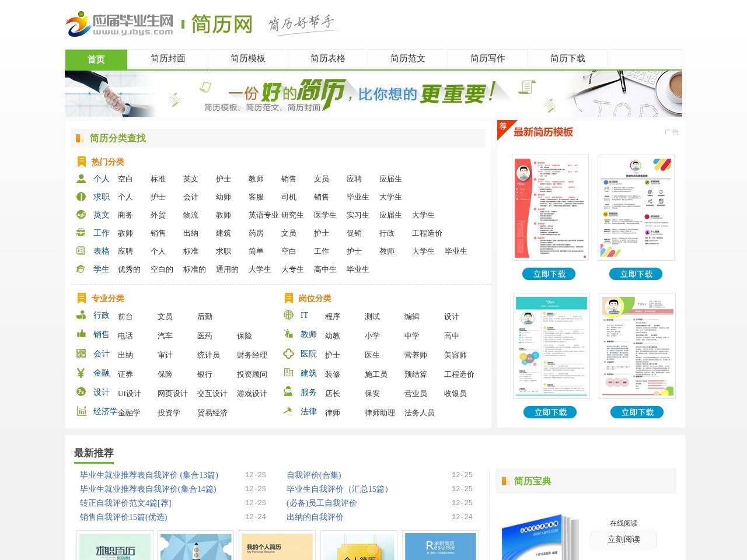Screen dimensions: 747x560
Task: Click the icon beside 行政 category
Action: click(81, 315)
